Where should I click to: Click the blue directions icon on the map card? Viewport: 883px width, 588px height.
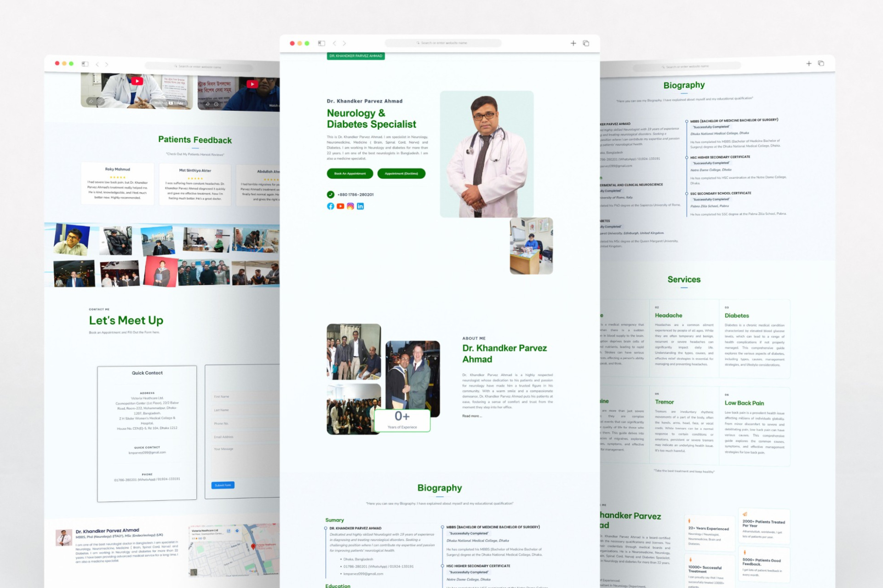237,531
